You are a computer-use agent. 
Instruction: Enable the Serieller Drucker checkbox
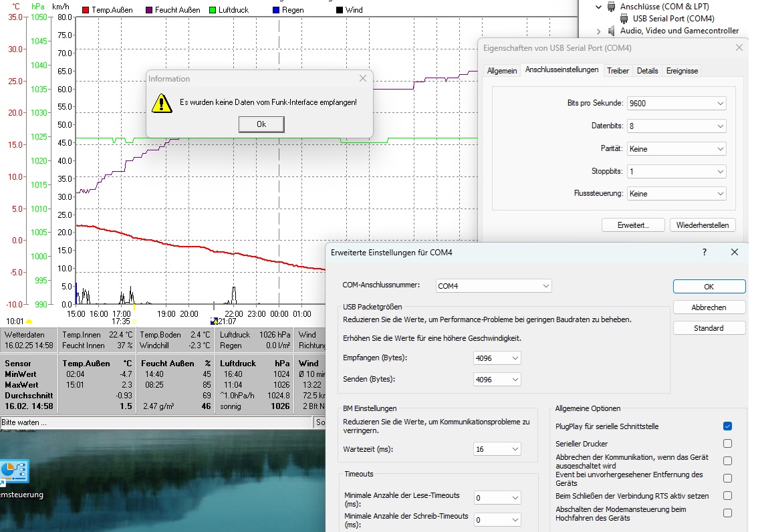[x=727, y=443]
